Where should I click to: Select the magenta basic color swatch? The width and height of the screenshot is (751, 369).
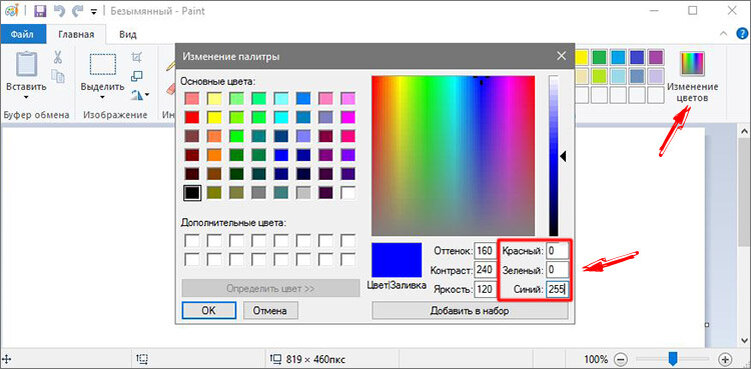pos(348,116)
